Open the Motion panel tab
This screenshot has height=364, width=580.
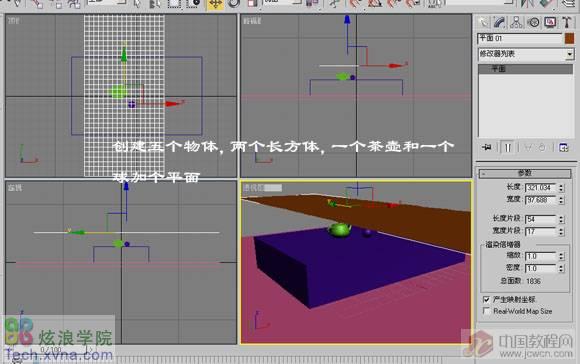point(533,23)
